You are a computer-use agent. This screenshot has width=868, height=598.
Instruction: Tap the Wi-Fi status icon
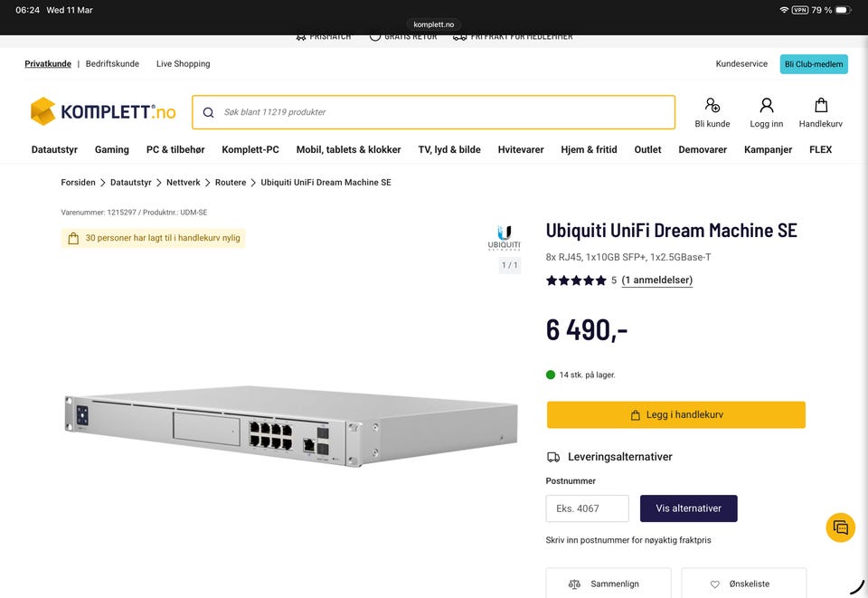(784, 10)
